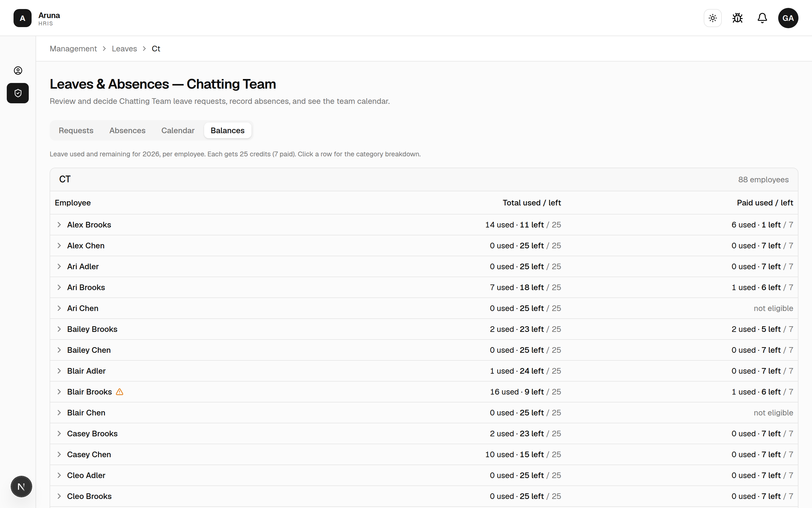The image size is (812, 508).
Task: Click Blair Chen's 'not eligible' cell
Action: click(773, 413)
